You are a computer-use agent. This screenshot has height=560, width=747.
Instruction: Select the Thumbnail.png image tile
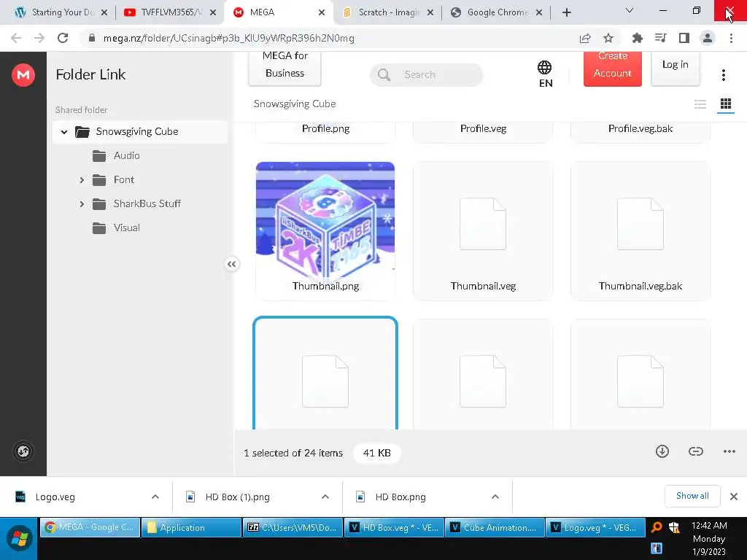pos(325,230)
